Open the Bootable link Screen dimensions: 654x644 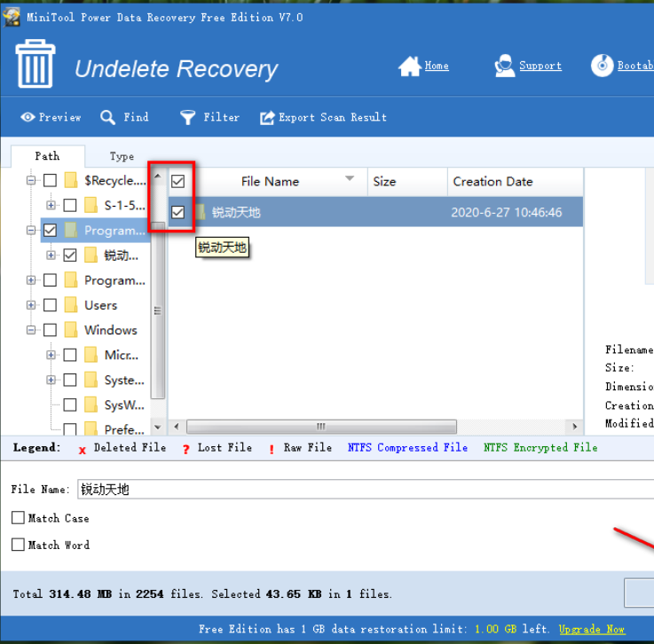pyautogui.click(x=635, y=66)
